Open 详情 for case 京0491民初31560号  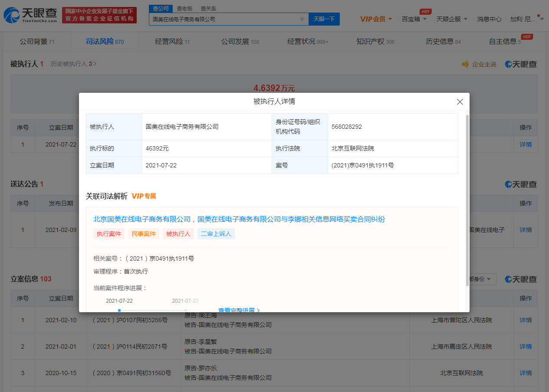(x=526, y=373)
